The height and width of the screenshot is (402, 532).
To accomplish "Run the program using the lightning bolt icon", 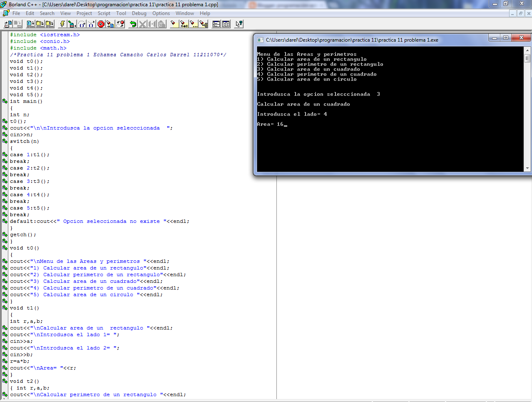I will coord(62,24).
